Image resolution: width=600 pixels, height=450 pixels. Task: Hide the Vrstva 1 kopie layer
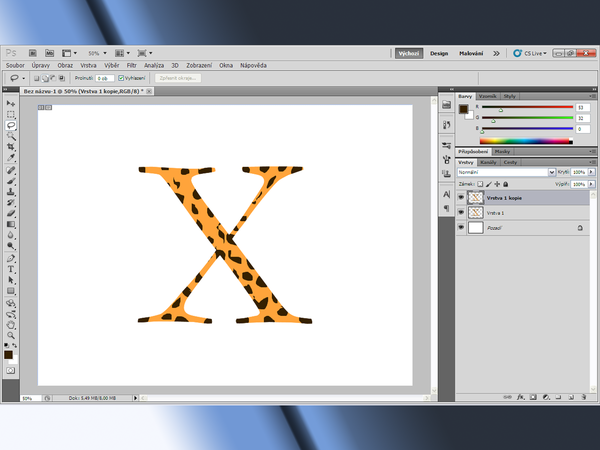tap(461, 198)
